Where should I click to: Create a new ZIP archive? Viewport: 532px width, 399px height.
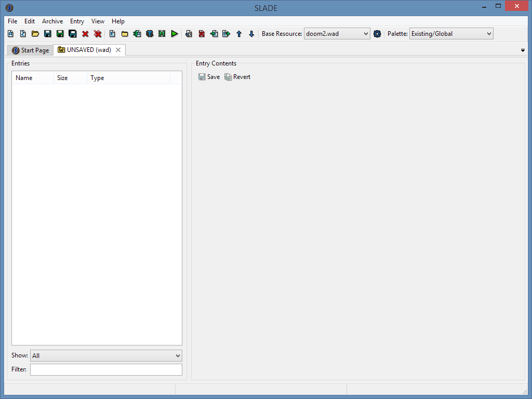(x=23, y=34)
